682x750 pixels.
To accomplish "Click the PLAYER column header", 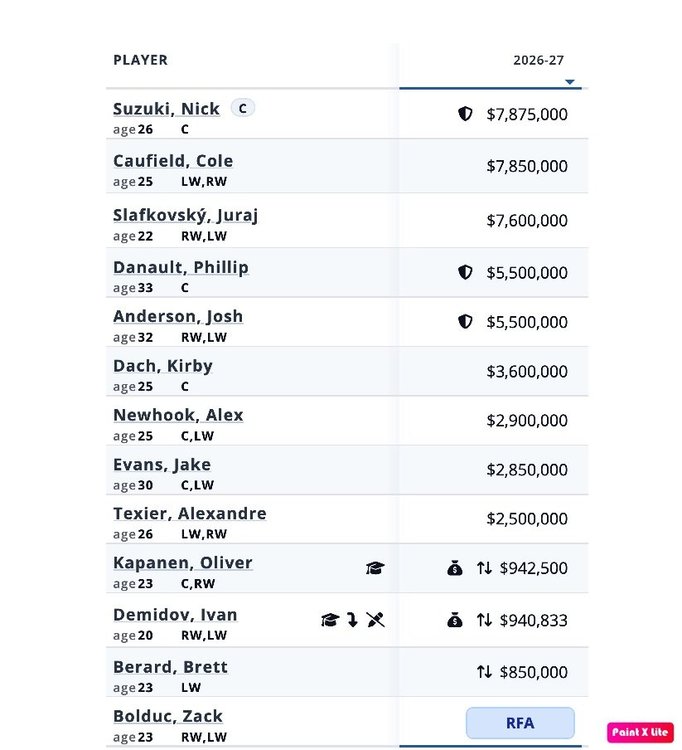I will 141,60.
